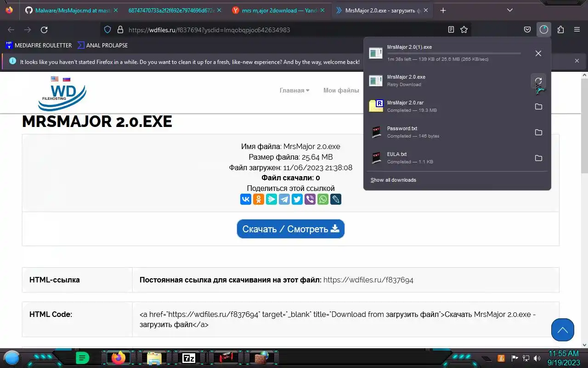Go back to the previous page
Viewport: 588px width, 368px height.
coord(11,29)
